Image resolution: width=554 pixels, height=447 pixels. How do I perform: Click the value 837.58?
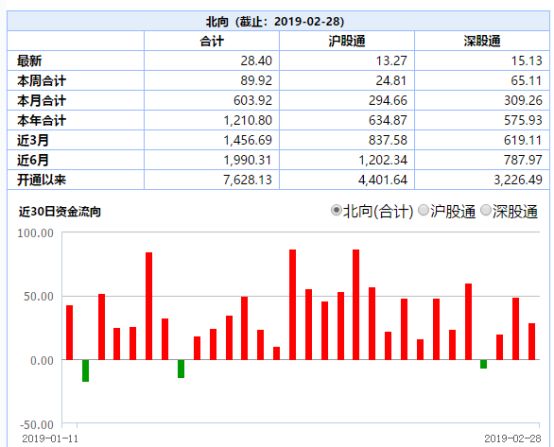(388, 140)
